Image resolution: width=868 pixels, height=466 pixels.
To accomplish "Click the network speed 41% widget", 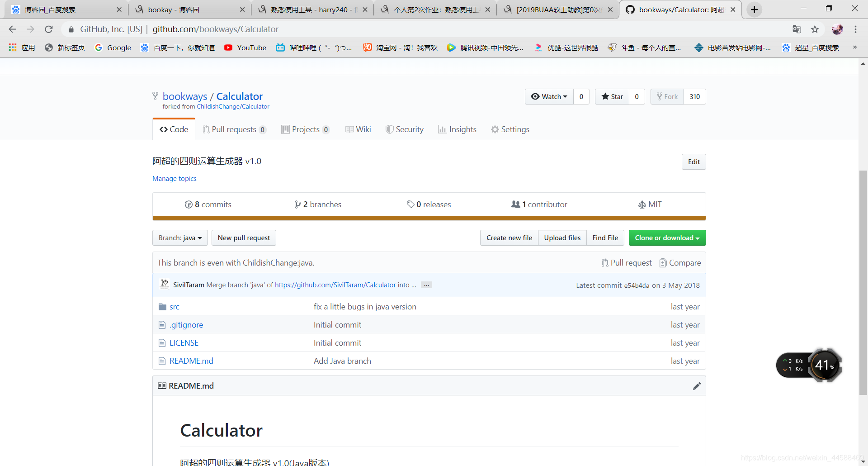I will 808,365.
